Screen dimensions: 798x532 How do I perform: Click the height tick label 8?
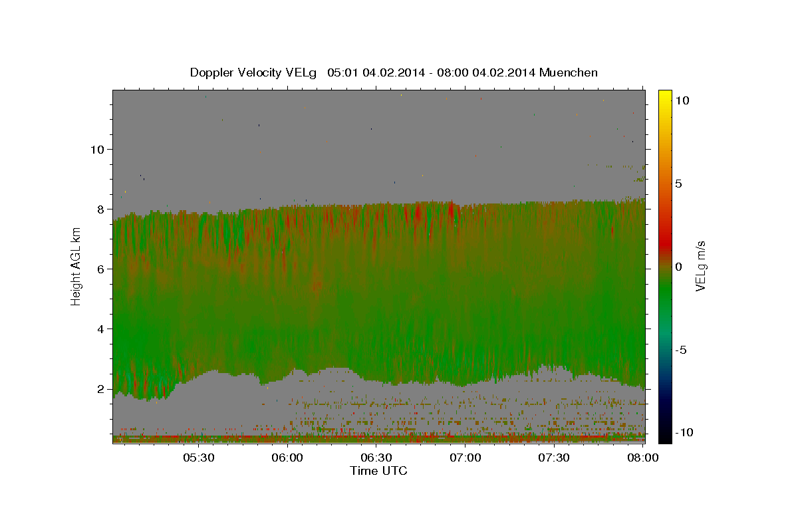tap(100, 209)
